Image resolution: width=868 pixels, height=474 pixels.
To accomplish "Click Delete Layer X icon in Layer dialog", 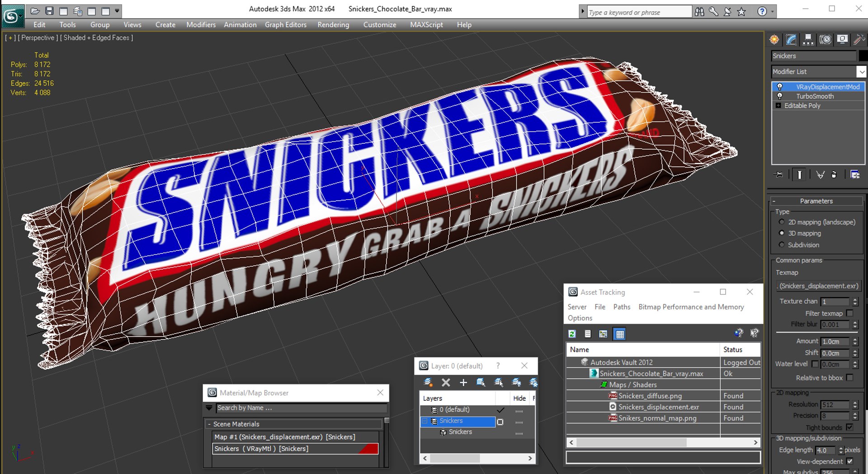I will click(446, 383).
